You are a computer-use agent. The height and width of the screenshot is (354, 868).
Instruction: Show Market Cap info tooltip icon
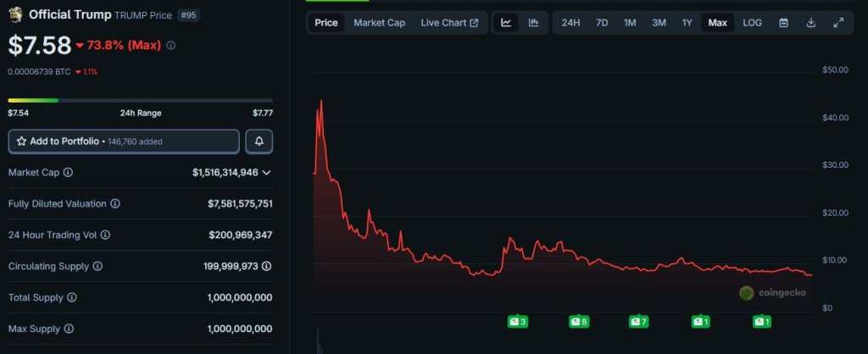[x=68, y=172]
